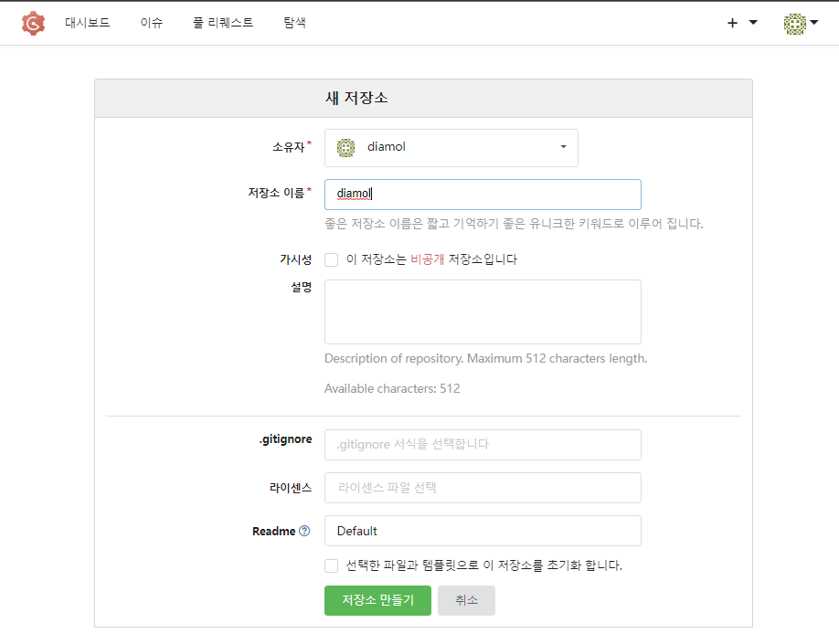Click the owner dropdown arrow
This screenshot has width=839, height=644.
click(x=563, y=147)
